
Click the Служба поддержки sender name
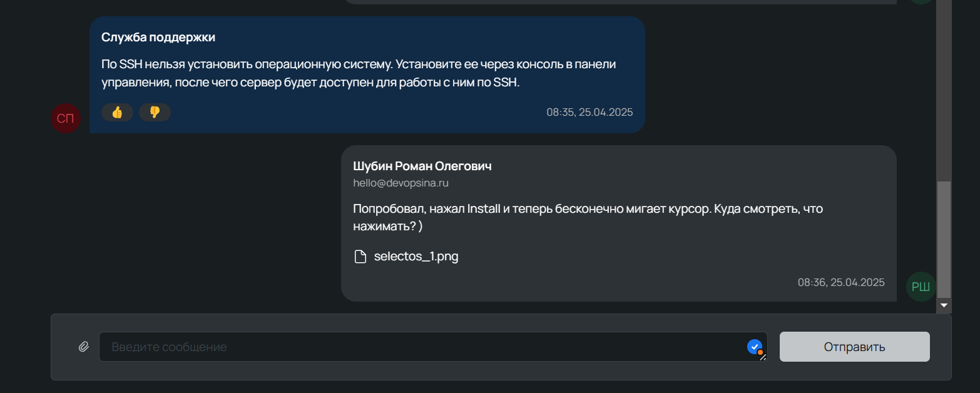(158, 38)
